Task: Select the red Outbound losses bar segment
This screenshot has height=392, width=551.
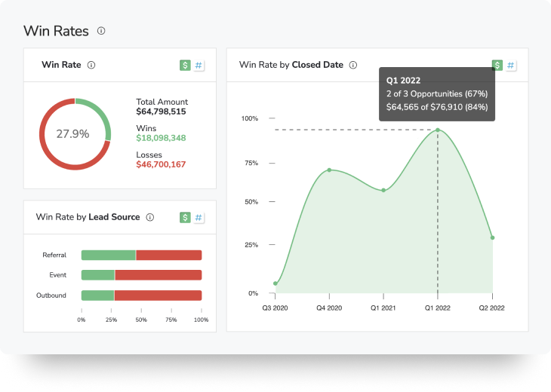Action: point(158,296)
